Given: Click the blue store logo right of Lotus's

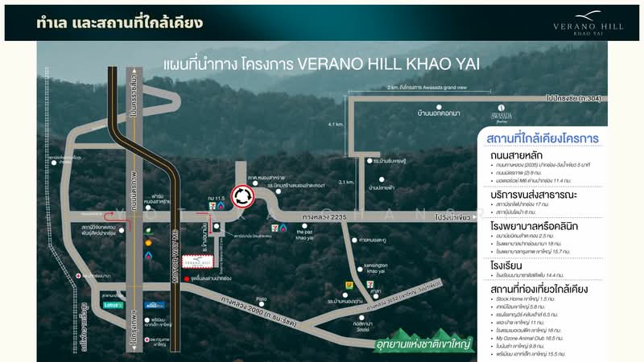Looking at the screenshot, I should pos(155,305).
